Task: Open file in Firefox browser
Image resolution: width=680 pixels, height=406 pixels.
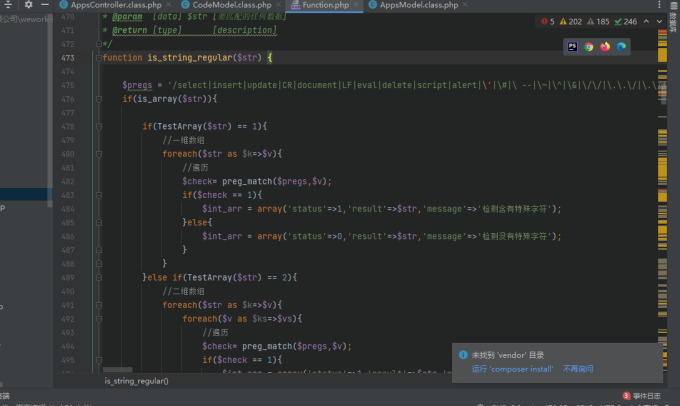Action: pos(605,47)
